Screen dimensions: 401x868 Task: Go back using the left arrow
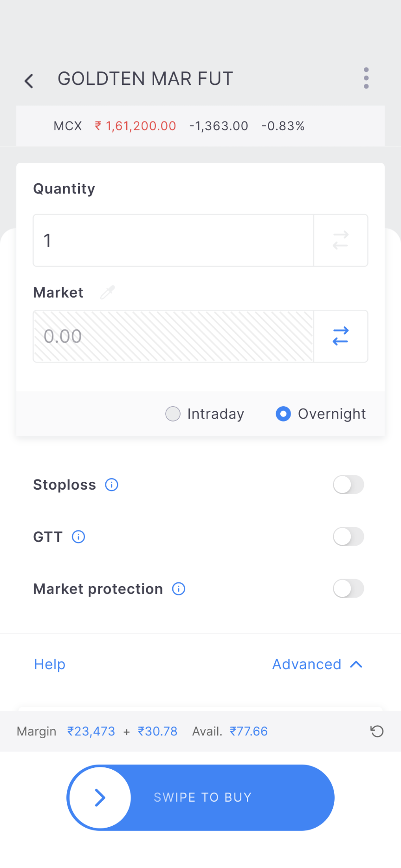[x=29, y=81]
